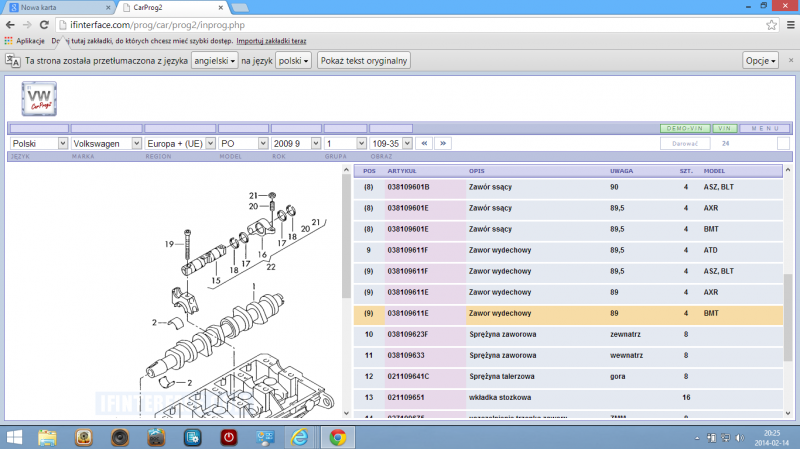Screen dimensions: 800x449
Task: Select highlighted 038109611E row for BMT
Action: pos(568,313)
